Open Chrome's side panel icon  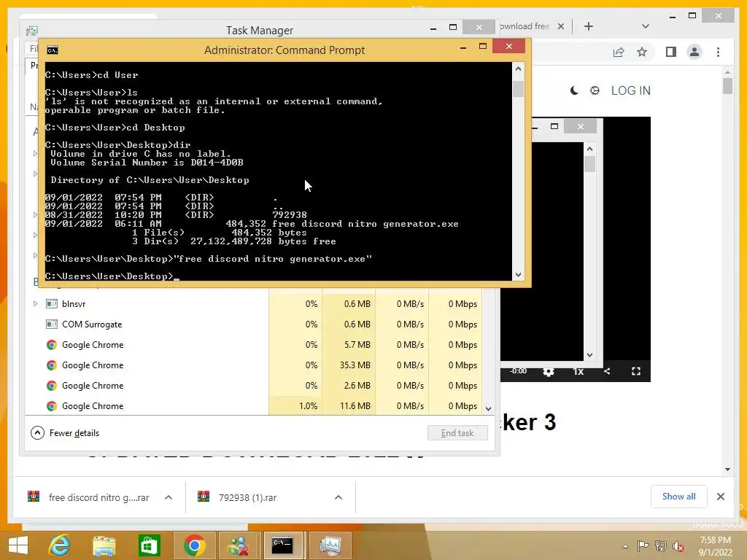point(671,52)
